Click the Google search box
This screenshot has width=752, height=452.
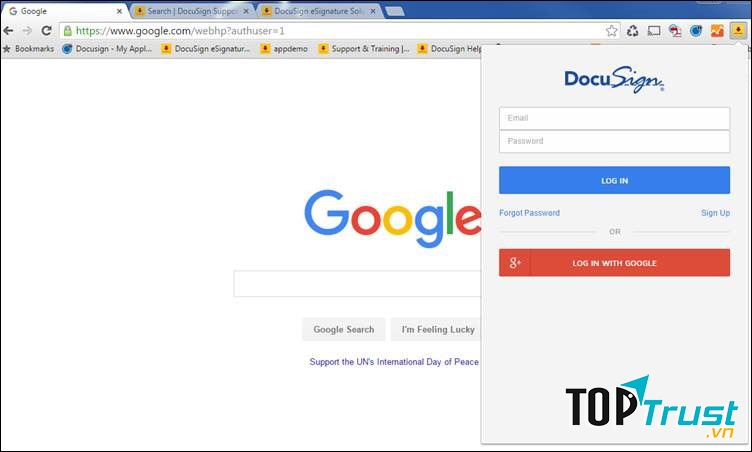click(357, 284)
